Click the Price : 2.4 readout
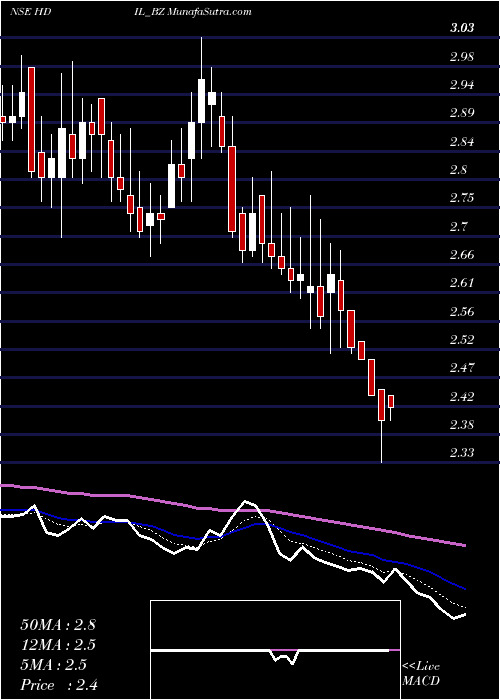 (x=59, y=685)
